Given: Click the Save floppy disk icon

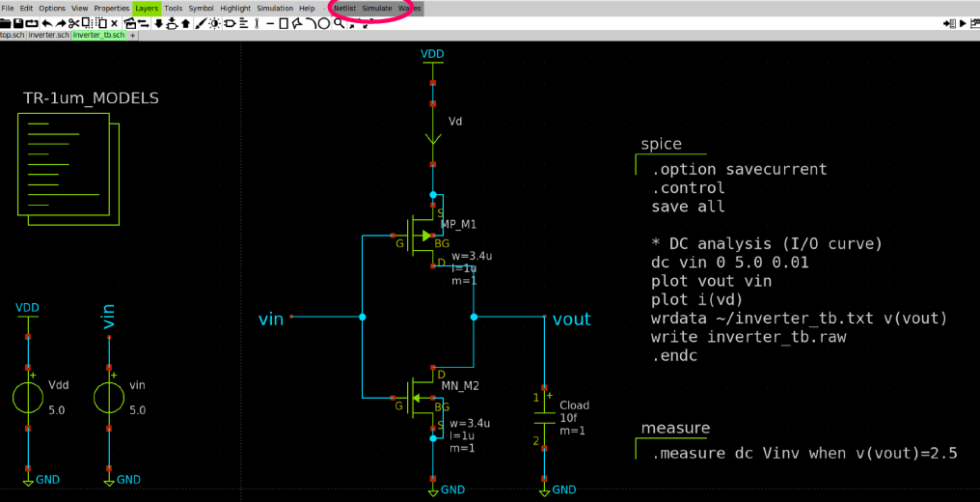Looking at the screenshot, I should tap(18, 23).
